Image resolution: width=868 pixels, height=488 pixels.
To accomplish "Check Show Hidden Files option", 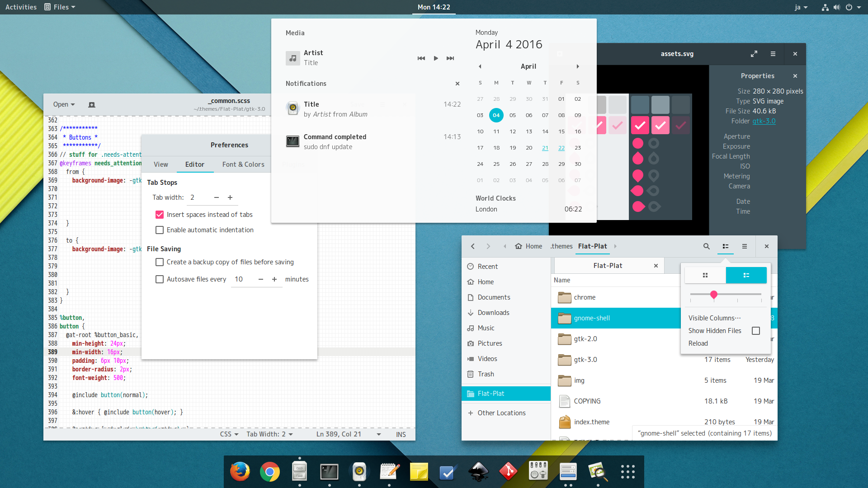I will point(755,331).
